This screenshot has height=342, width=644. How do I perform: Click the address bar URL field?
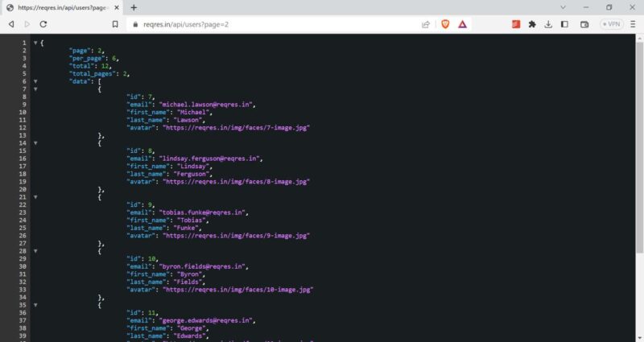(x=279, y=24)
